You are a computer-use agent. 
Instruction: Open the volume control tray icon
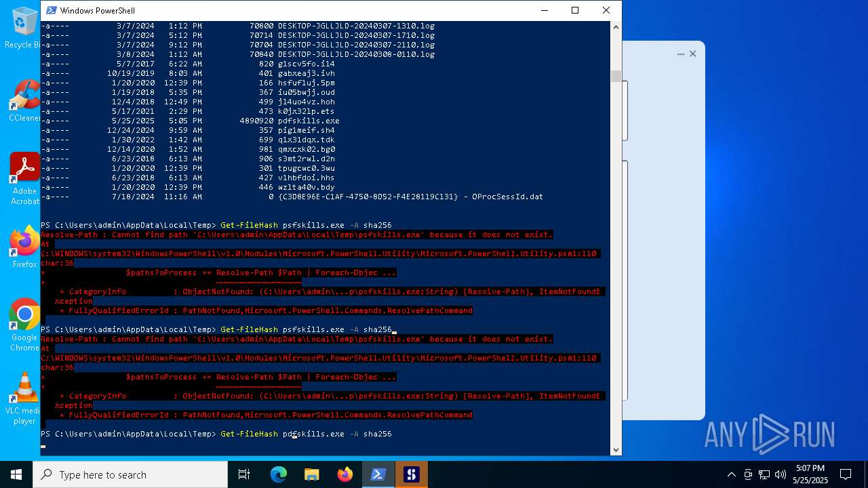780,474
